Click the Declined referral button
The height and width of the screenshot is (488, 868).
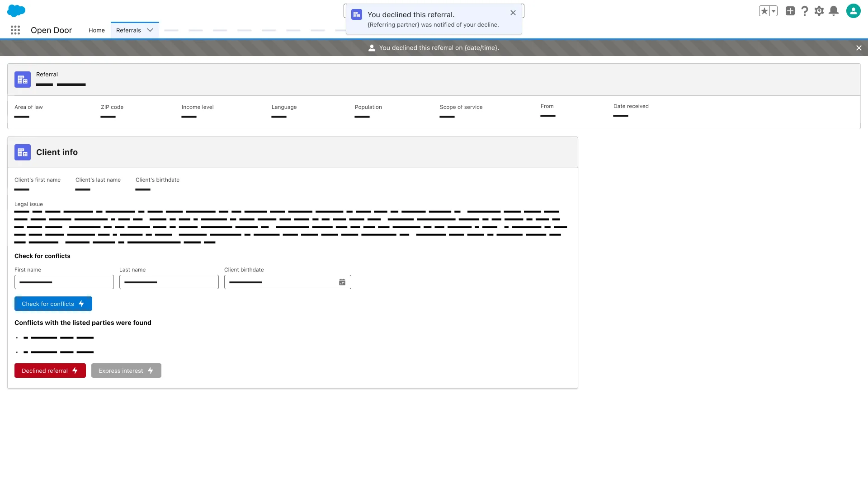50,371
